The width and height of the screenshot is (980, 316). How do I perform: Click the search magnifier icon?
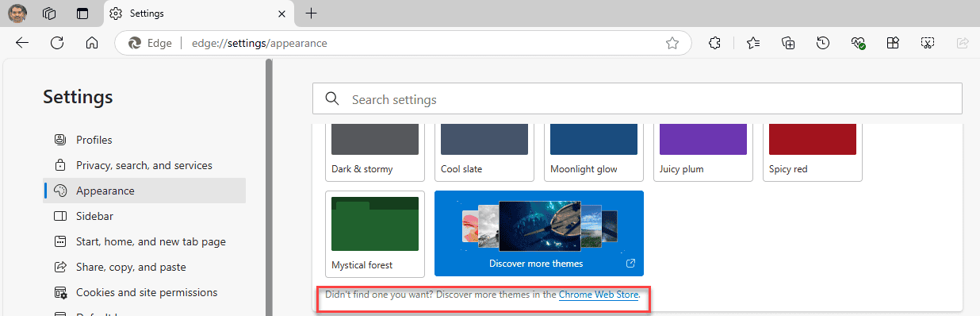point(332,99)
